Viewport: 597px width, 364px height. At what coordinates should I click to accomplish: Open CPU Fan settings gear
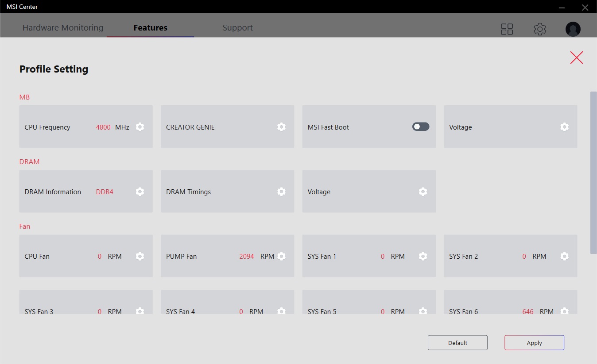(140, 256)
